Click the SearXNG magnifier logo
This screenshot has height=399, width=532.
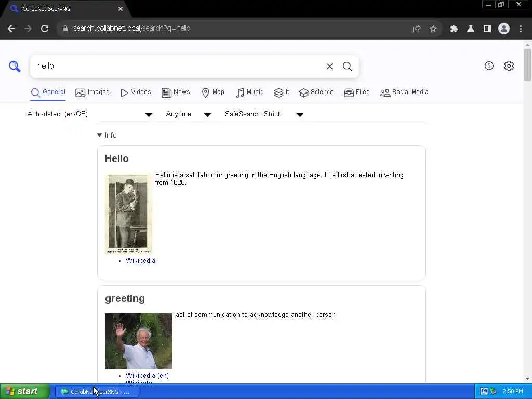point(15,66)
